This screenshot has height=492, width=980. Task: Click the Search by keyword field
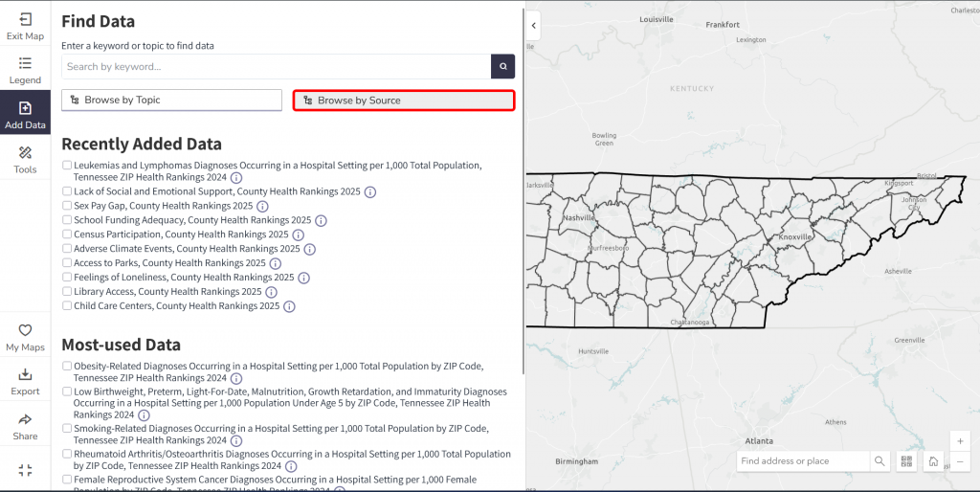pyautogui.click(x=277, y=66)
